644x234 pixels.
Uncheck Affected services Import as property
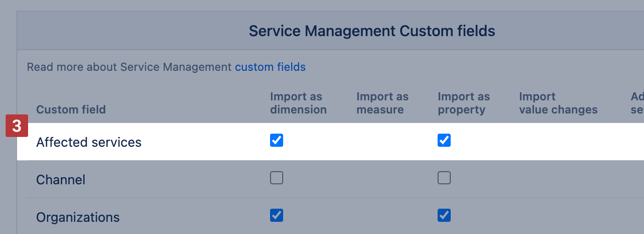pos(444,140)
